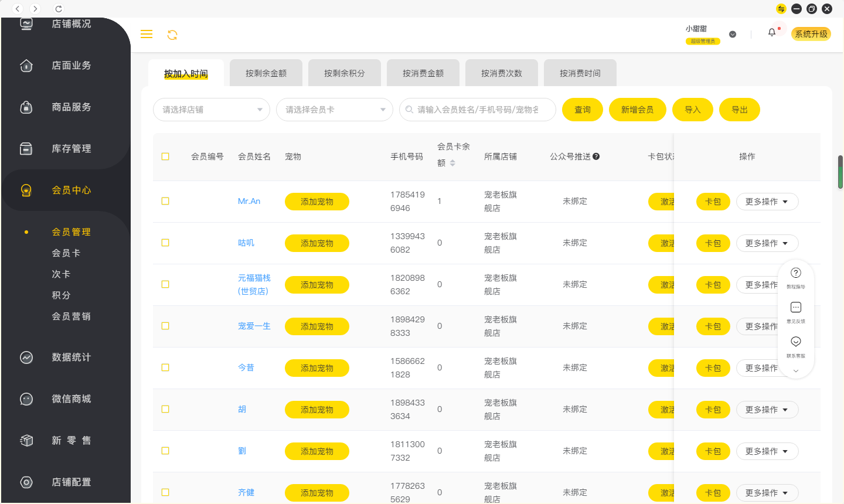Viewport: 844px width, 504px height.
Task: Open 意见反馈 feedback icon
Action: [796, 307]
